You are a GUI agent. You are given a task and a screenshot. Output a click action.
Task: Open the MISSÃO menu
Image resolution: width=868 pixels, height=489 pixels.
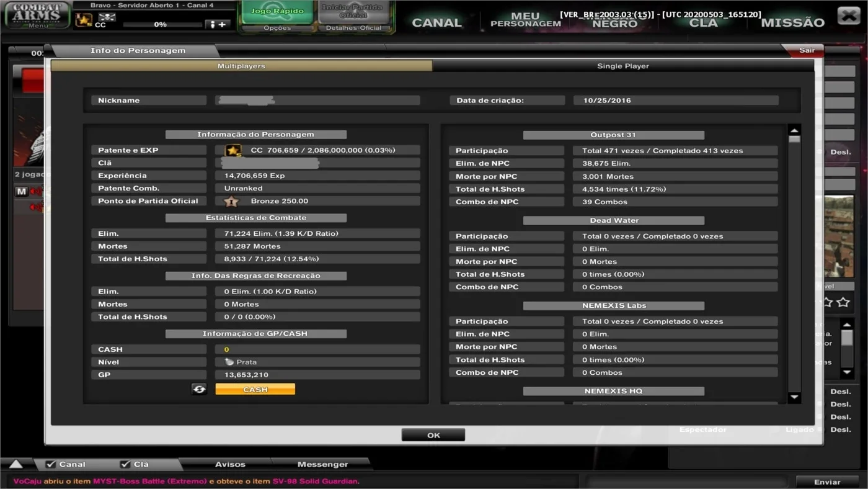click(x=793, y=22)
